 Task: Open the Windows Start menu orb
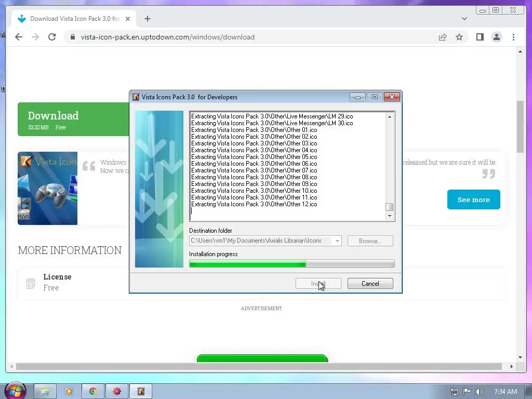pos(15,391)
